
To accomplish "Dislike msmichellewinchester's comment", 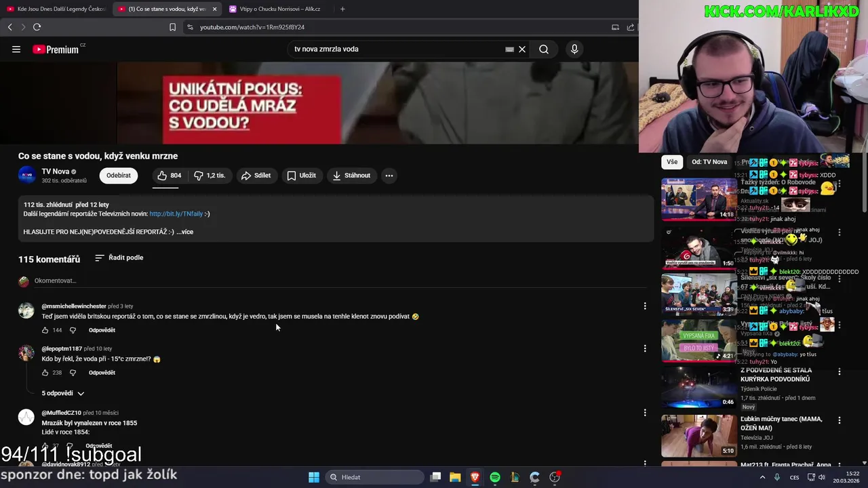I will (x=73, y=330).
